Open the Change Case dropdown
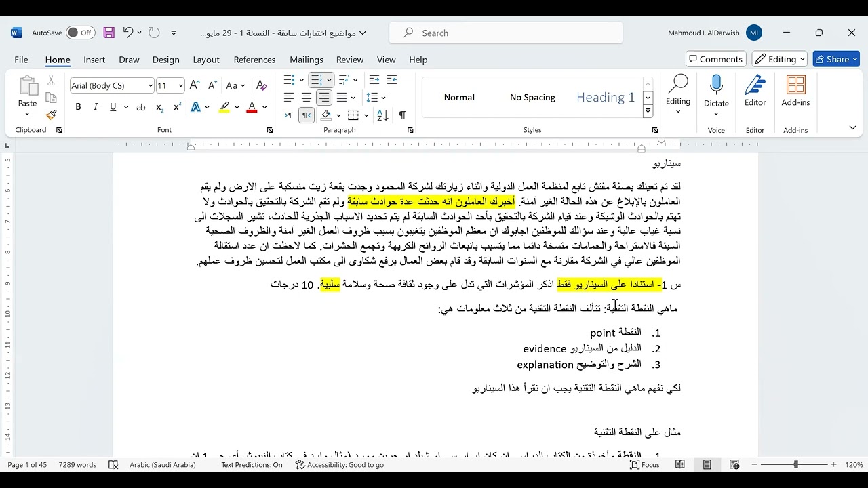 pyautogui.click(x=235, y=85)
